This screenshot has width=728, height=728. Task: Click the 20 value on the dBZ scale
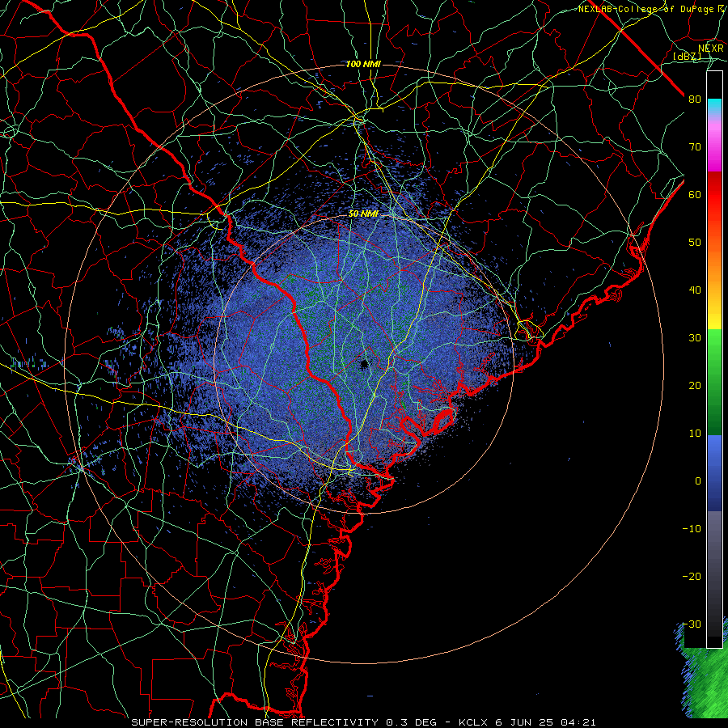695,386
